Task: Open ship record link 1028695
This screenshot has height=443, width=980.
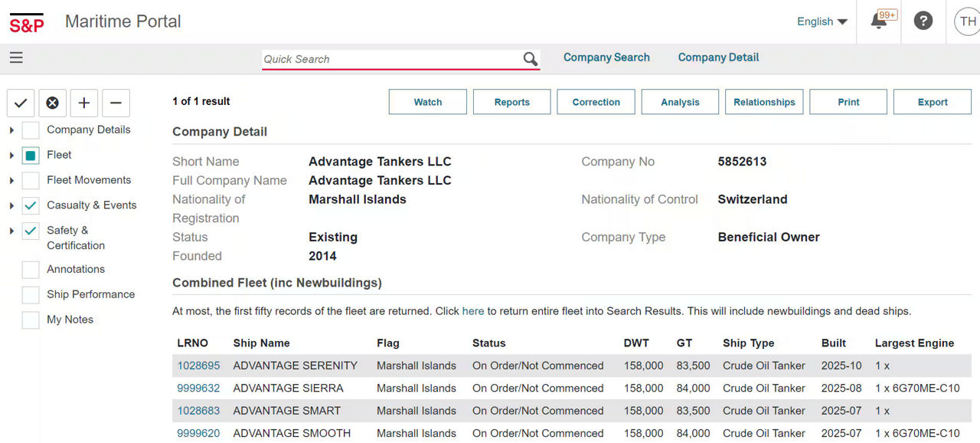Action: pyautogui.click(x=198, y=366)
